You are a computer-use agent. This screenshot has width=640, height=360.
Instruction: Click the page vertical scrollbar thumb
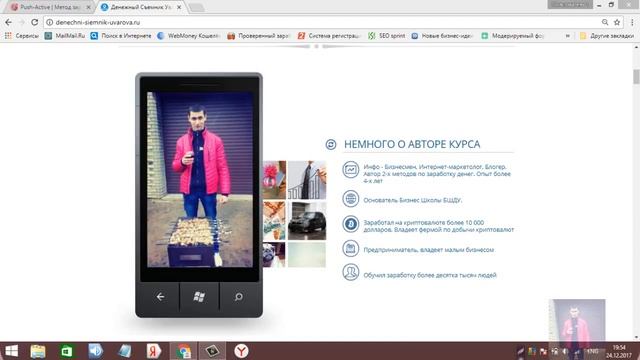pyautogui.click(x=636, y=77)
